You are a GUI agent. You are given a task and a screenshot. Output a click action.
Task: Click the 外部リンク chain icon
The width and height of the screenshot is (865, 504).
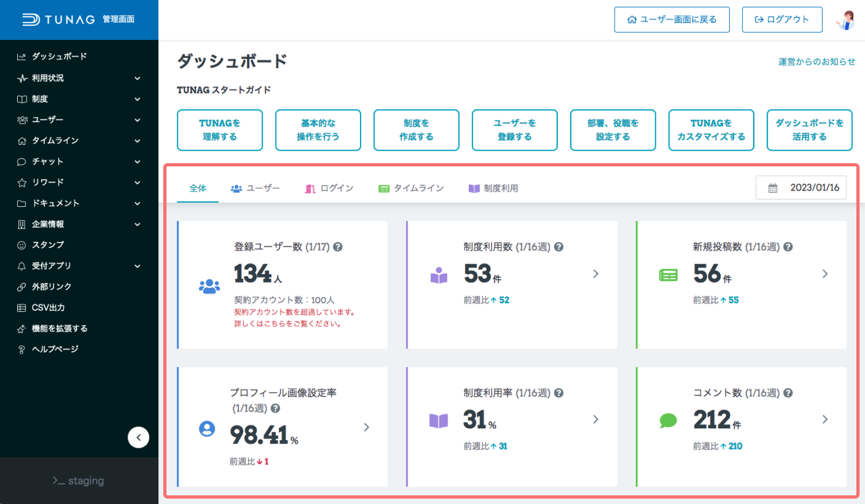pos(22,287)
